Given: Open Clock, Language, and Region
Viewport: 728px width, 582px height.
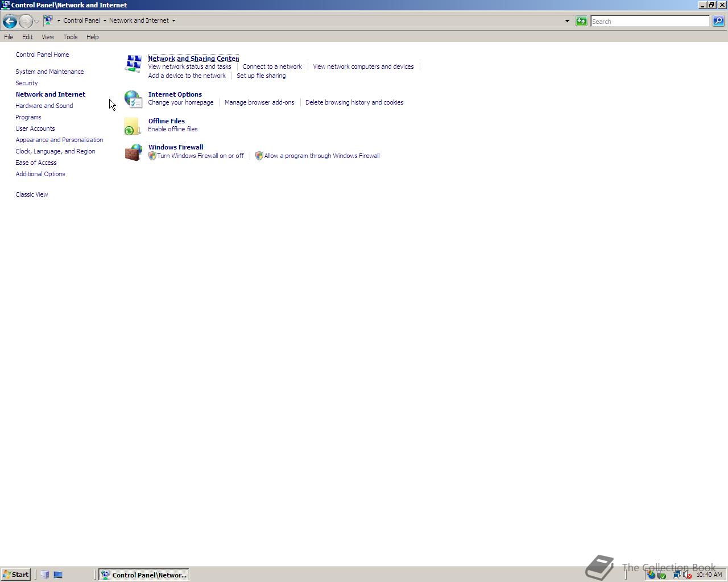Looking at the screenshot, I should click(55, 151).
